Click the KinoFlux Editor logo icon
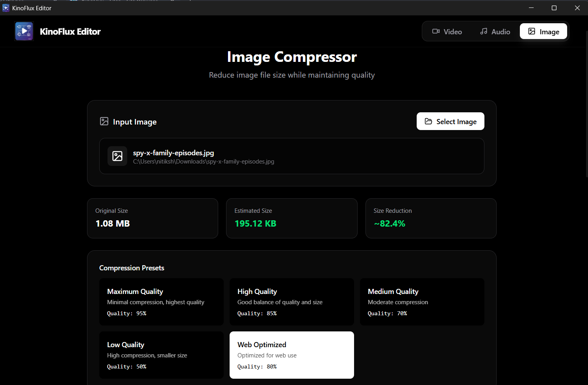Viewport: 588px width, 385px height. pyautogui.click(x=24, y=32)
